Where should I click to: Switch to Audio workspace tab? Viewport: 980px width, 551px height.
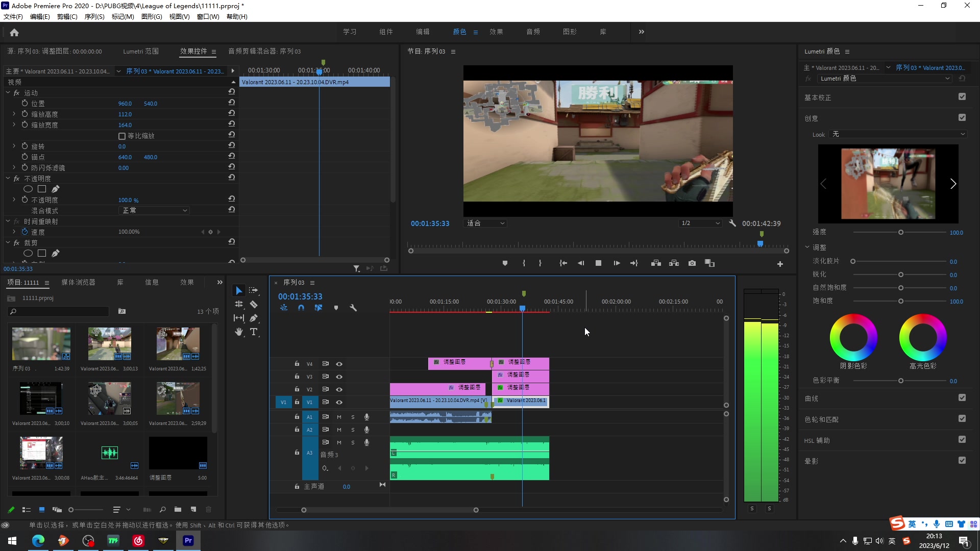[533, 32]
